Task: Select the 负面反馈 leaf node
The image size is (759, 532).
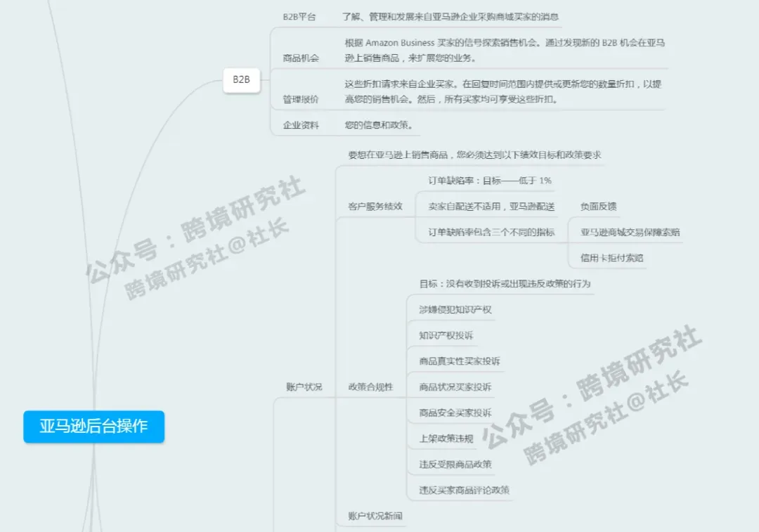Action: tap(598, 207)
